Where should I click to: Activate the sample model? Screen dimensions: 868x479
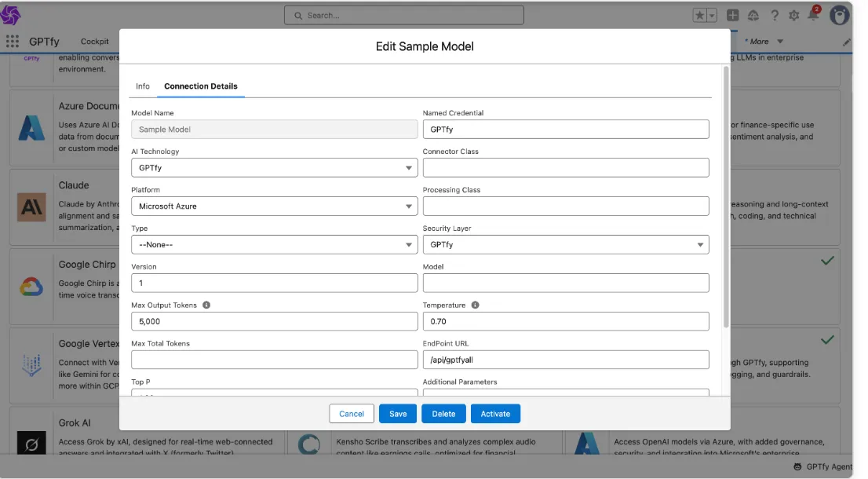click(x=495, y=413)
